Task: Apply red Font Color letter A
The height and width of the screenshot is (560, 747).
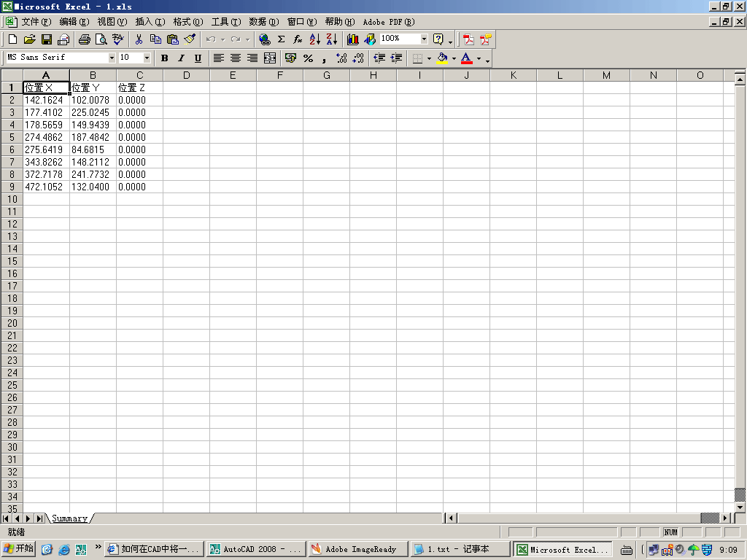Action: click(x=466, y=58)
